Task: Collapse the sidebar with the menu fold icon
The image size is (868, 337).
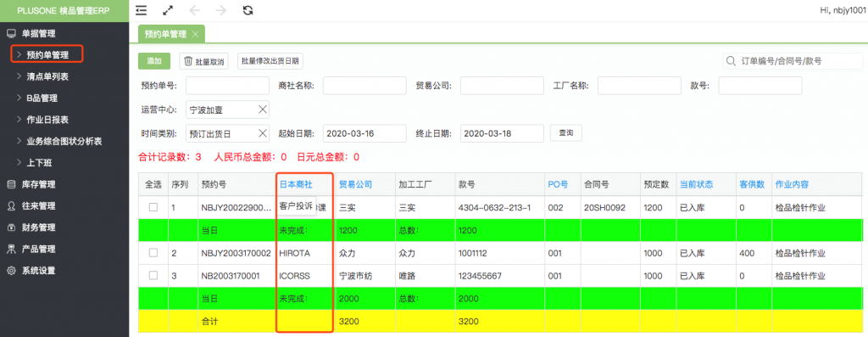Action: [x=142, y=10]
